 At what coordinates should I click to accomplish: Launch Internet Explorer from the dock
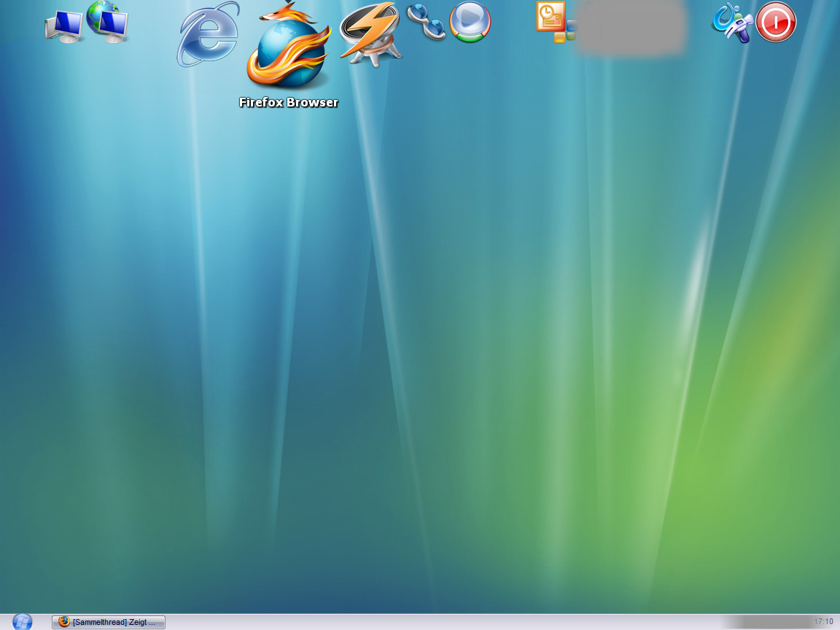[209, 35]
